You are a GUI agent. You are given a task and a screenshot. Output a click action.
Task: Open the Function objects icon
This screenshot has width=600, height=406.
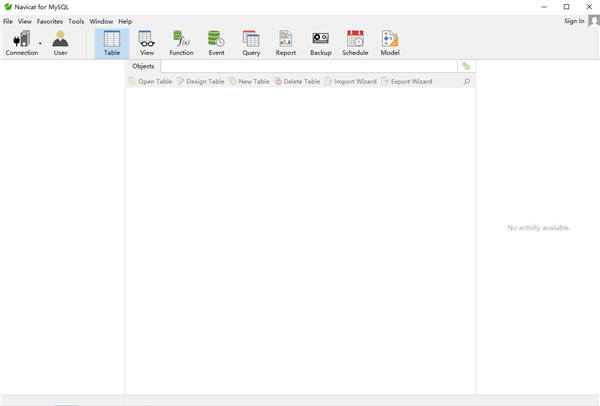click(181, 43)
